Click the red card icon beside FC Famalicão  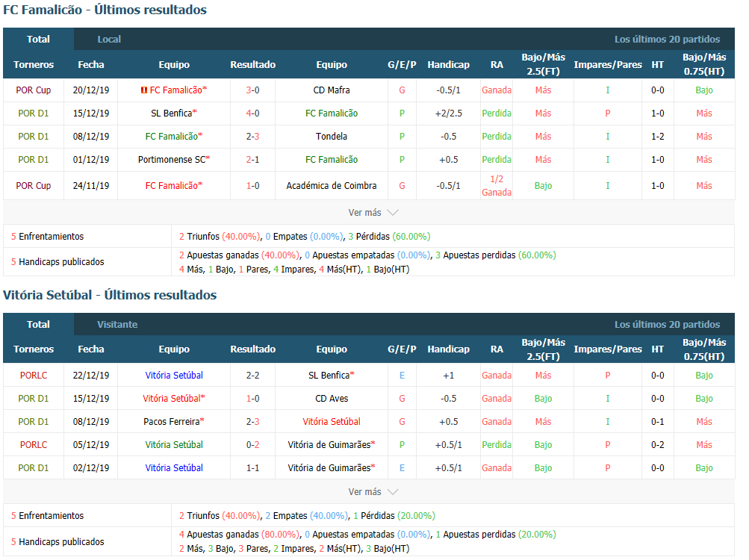point(143,90)
